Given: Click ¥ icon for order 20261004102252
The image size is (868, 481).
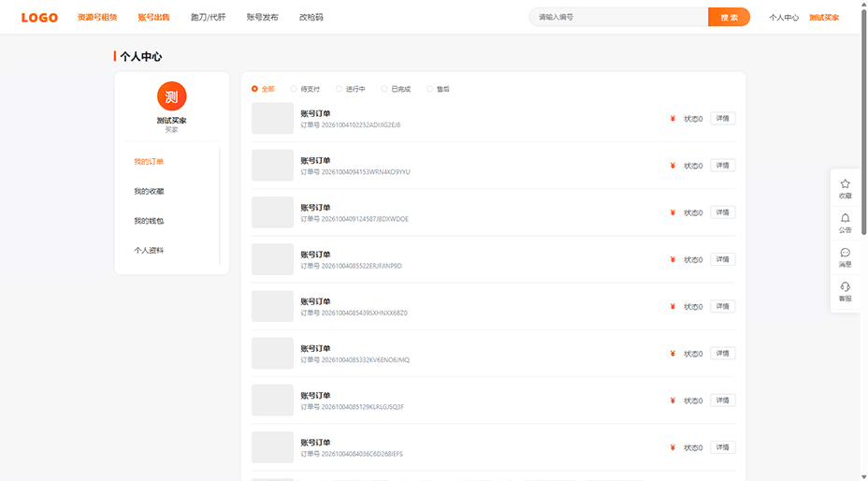Looking at the screenshot, I should tap(673, 119).
